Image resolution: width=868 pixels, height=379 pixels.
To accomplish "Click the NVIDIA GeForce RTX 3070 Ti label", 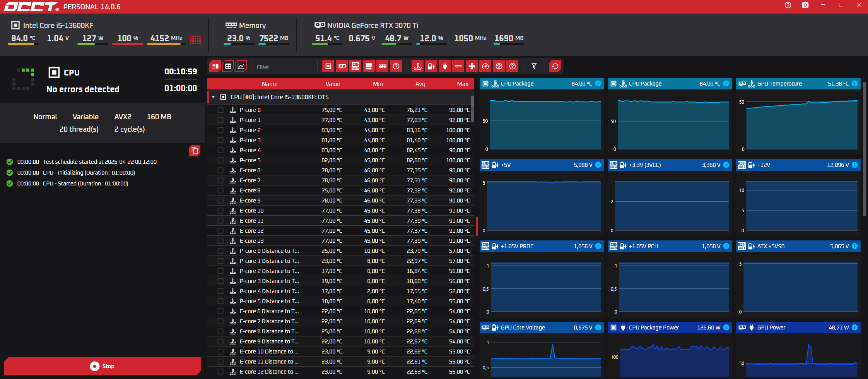I will click(x=372, y=26).
